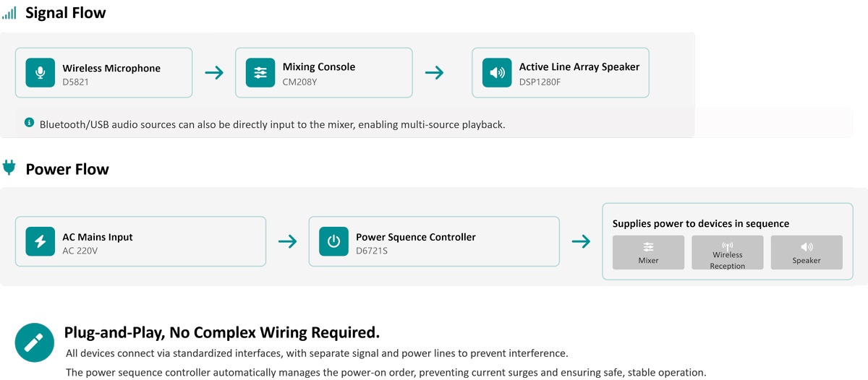Click the Power Sequence Controller power icon
Image resolution: width=868 pixels, height=380 pixels.
(x=333, y=241)
